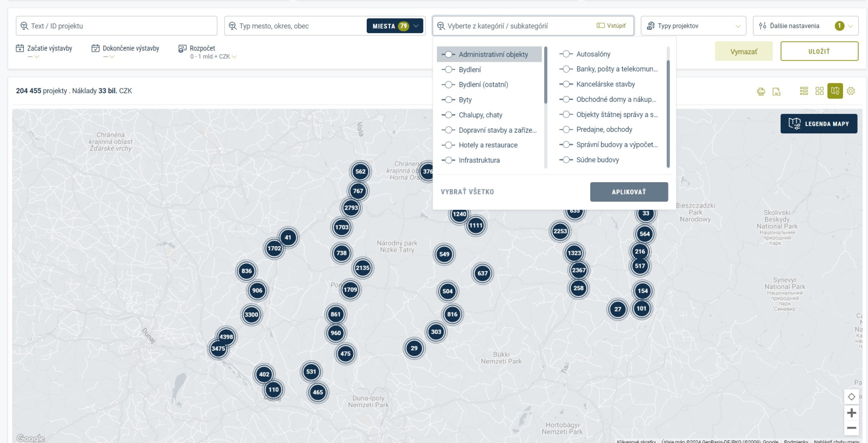Select the map view icon
The height and width of the screenshot is (443, 868).
click(835, 91)
